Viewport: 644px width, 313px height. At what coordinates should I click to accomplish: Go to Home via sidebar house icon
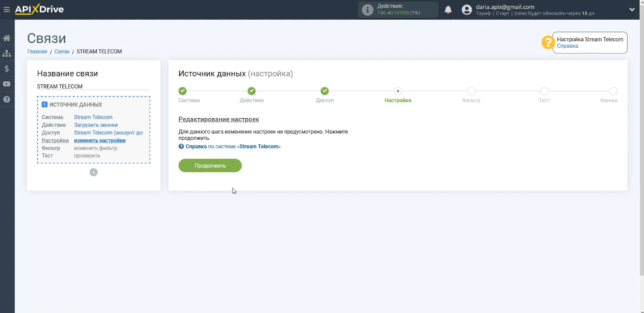point(7,38)
